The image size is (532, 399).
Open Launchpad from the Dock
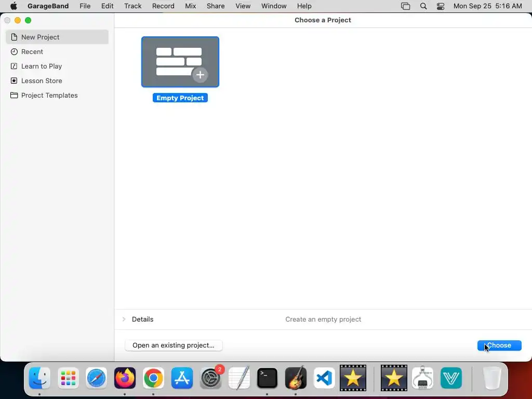point(68,378)
